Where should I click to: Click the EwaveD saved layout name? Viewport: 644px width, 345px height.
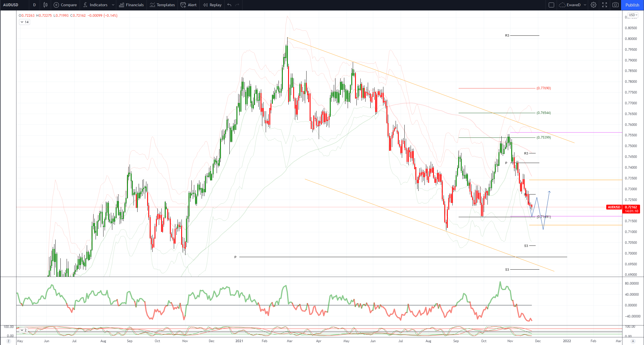573,5
